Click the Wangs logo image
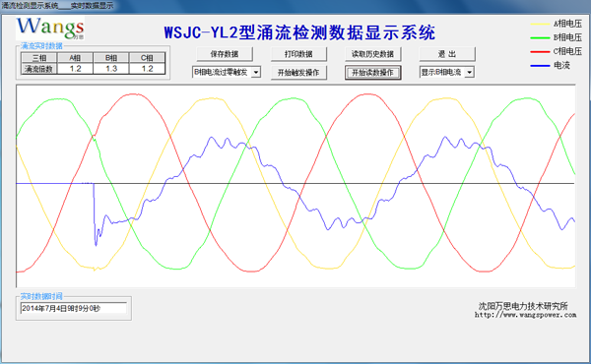Viewport: 591px width, 364px height. [x=50, y=29]
